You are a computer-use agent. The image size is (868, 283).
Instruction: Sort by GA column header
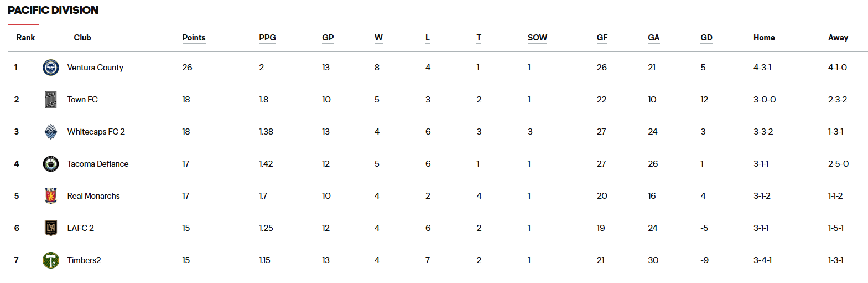coord(653,38)
